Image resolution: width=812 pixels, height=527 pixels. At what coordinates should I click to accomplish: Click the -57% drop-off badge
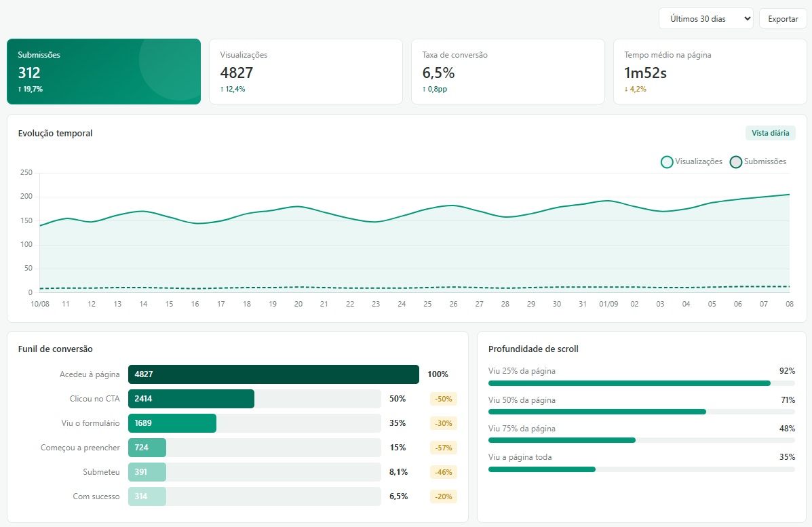[443, 447]
